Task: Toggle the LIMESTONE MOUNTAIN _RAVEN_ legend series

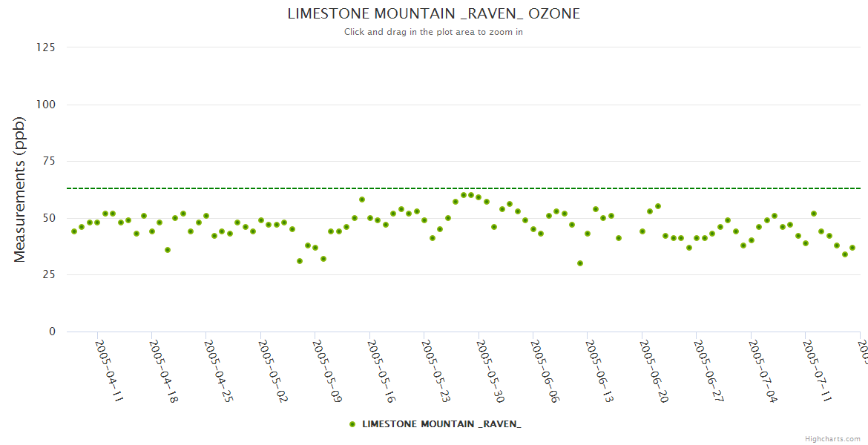Action: (x=441, y=424)
